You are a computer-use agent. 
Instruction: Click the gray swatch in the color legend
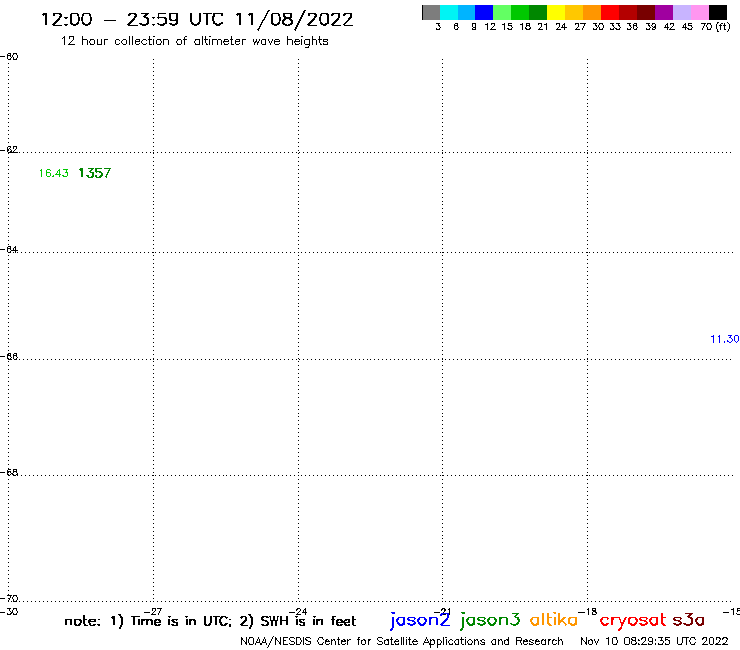(x=431, y=12)
